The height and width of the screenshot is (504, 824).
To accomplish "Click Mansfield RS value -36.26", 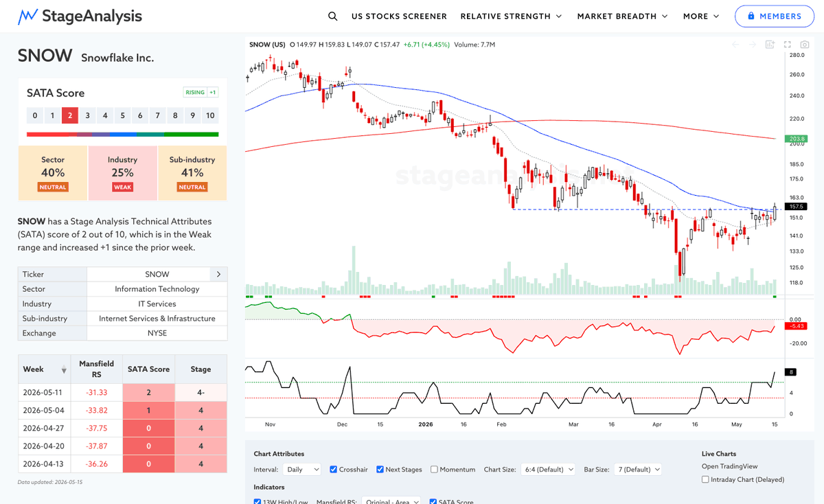I will coord(96,463).
